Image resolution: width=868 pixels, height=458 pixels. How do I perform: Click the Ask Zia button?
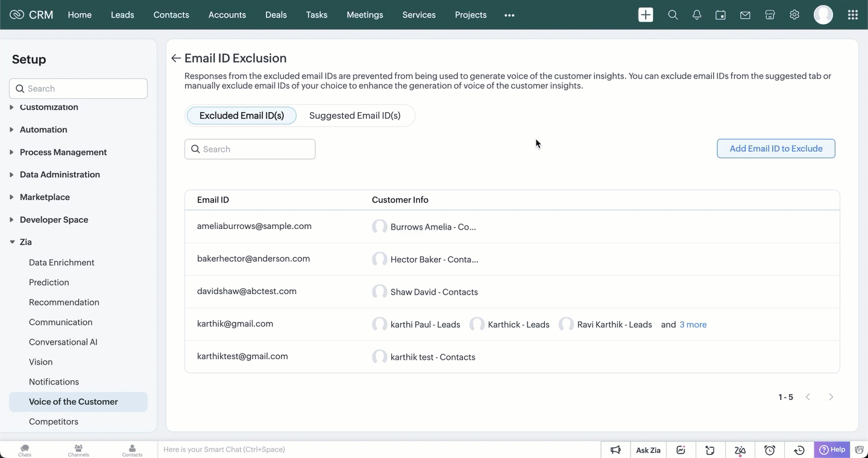[648, 450]
